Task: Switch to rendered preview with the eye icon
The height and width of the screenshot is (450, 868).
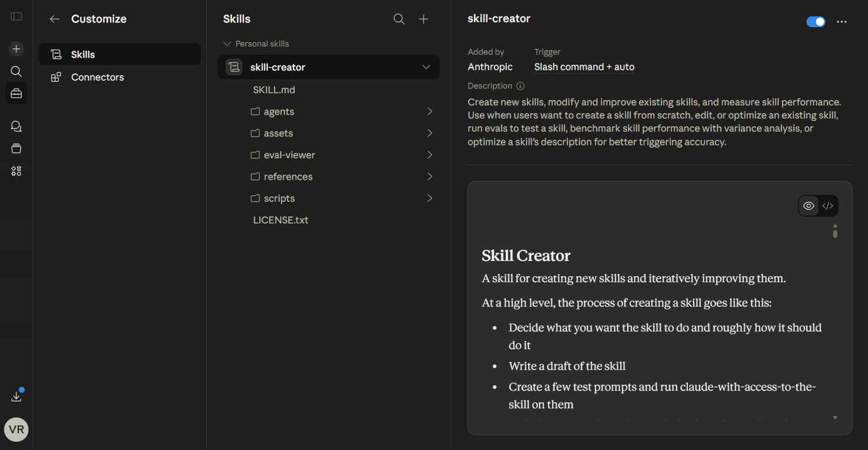Action: [x=808, y=206]
